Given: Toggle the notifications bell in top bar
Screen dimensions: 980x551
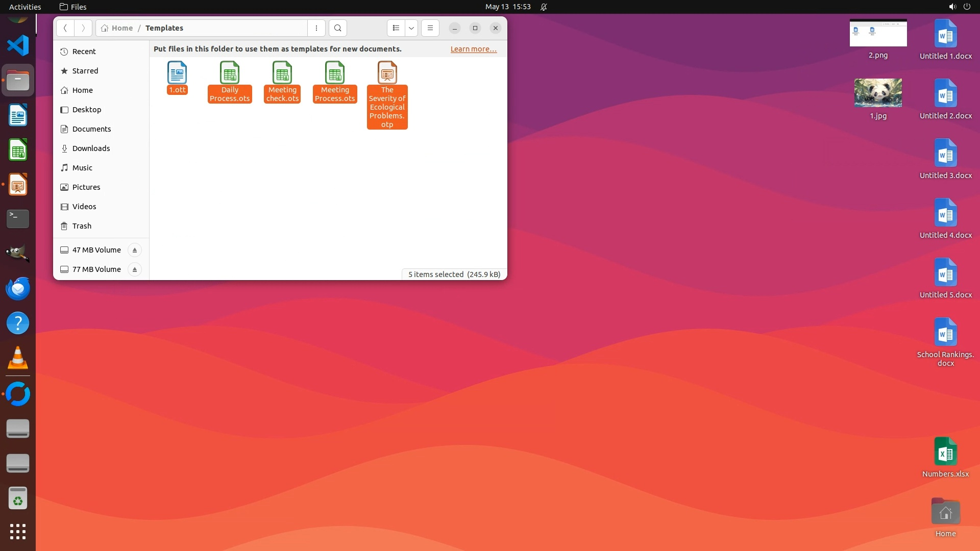Looking at the screenshot, I should [x=544, y=7].
